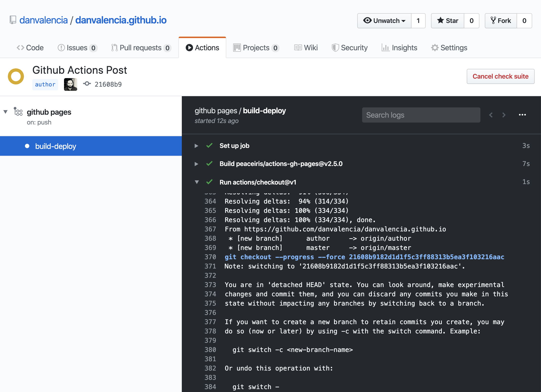Click the Search logs field
This screenshot has width=541, height=392.
421,115
